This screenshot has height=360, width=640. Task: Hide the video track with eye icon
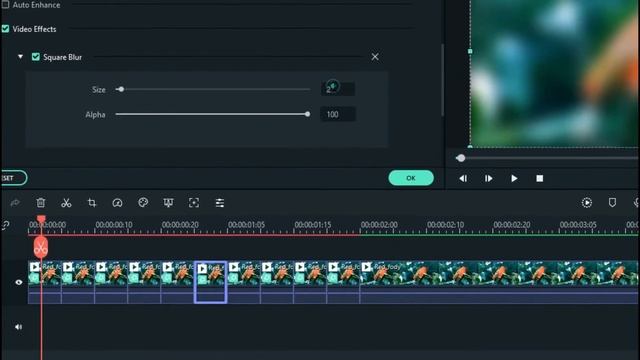tap(18, 282)
